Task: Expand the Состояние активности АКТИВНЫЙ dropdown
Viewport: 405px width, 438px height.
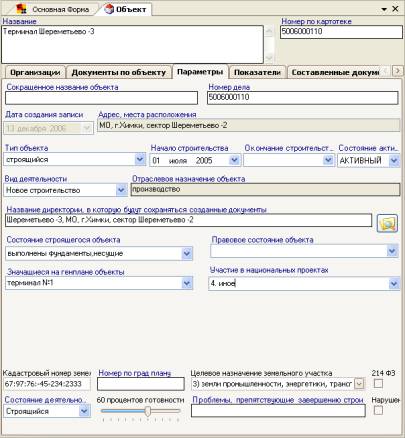Action: point(394,161)
